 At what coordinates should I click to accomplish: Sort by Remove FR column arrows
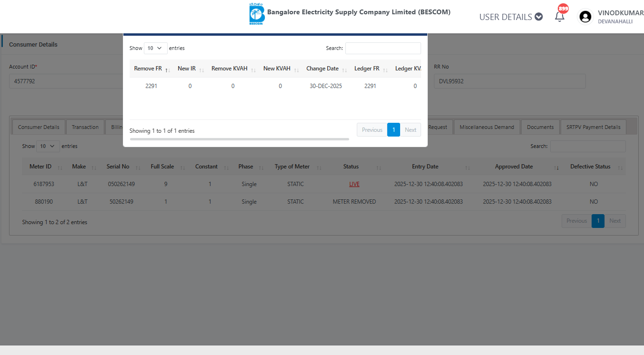[x=168, y=69]
